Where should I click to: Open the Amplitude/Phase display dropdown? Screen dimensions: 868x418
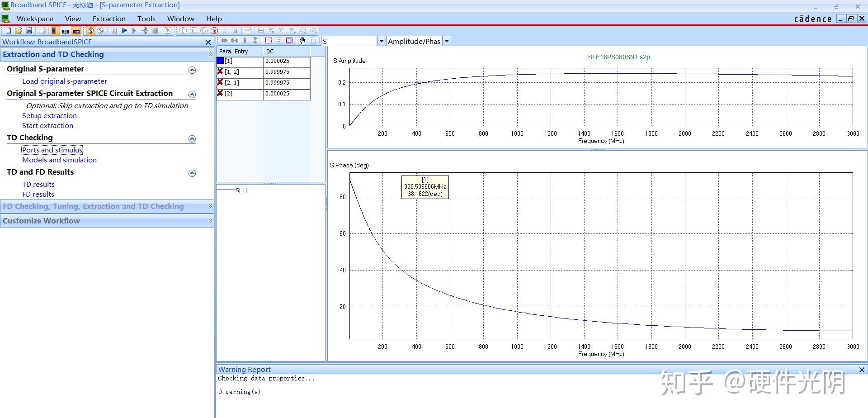(447, 41)
